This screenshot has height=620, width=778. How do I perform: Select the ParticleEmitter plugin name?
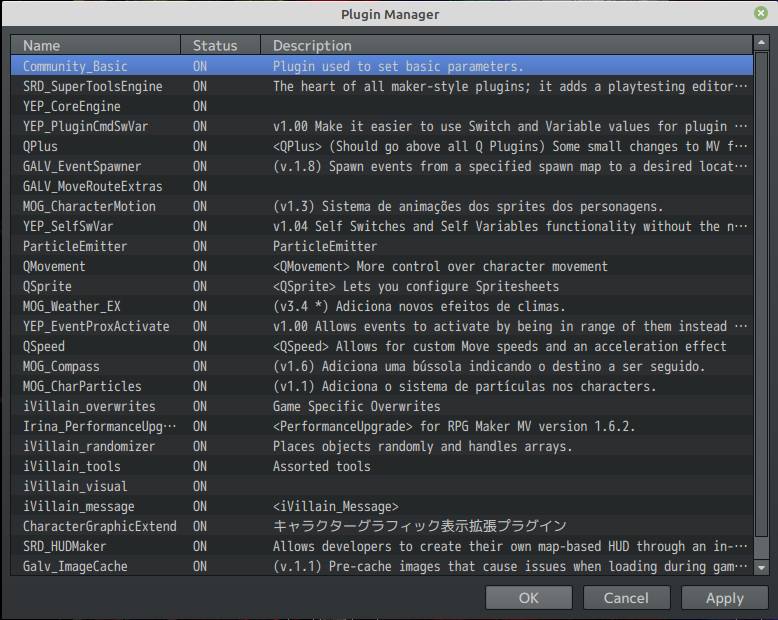(x=75, y=246)
